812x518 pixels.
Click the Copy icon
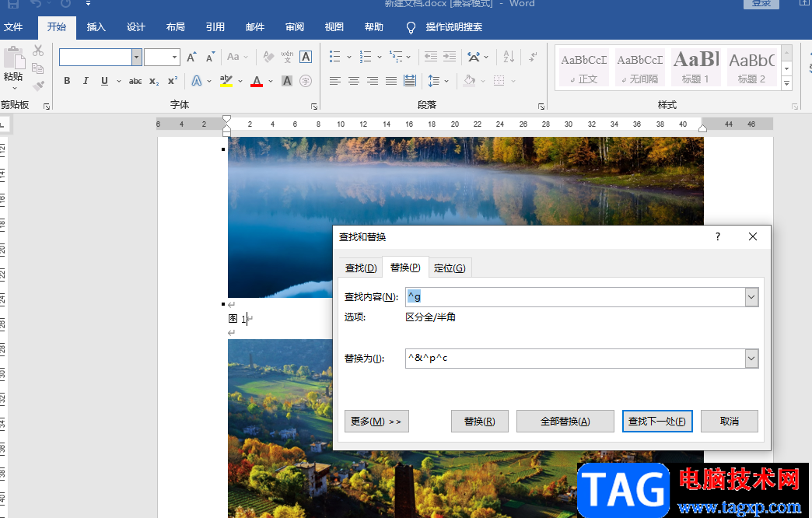coord(38,68)
